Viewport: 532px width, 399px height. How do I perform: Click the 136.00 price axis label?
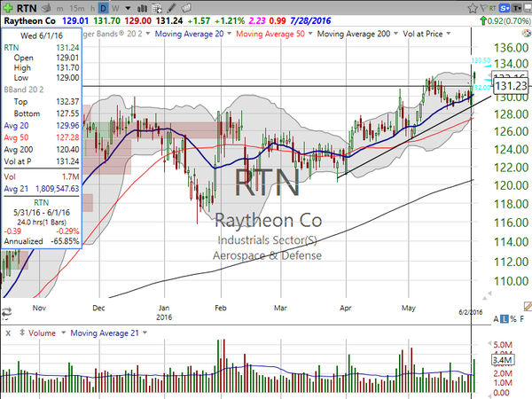511,48
